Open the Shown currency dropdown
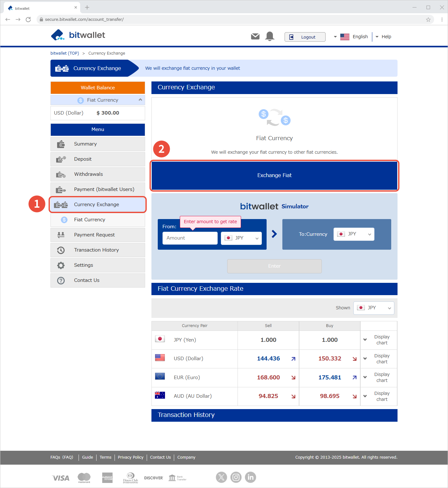 coord(374,308)
